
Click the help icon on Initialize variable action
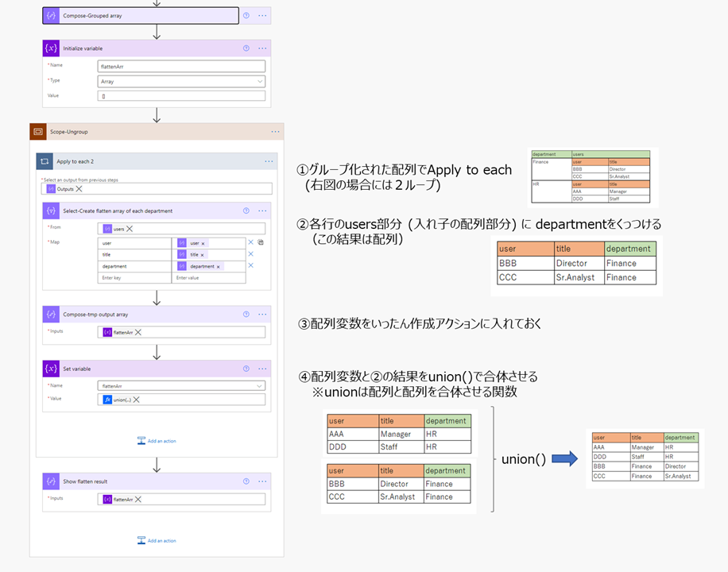(246, 48)
